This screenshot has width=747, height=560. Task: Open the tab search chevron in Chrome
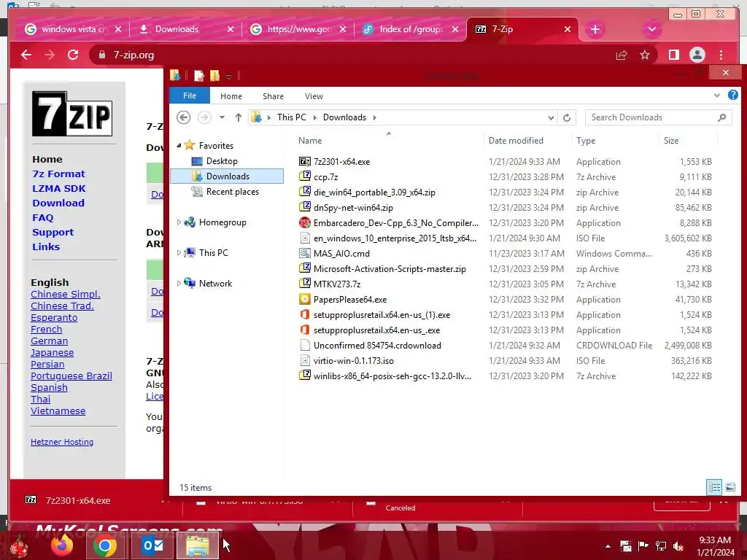coord(651,29)
